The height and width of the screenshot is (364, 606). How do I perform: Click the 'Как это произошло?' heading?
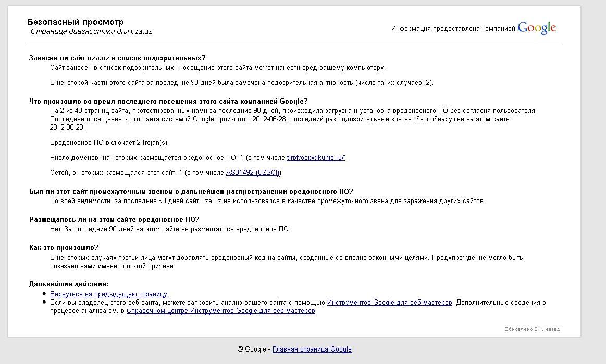click(64, 247)
